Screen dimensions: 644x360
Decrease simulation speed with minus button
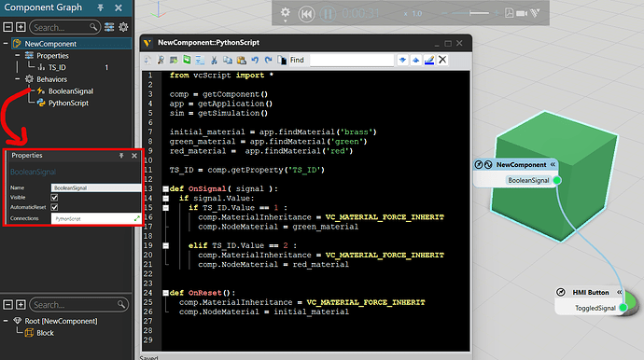(x=444, y=13)
